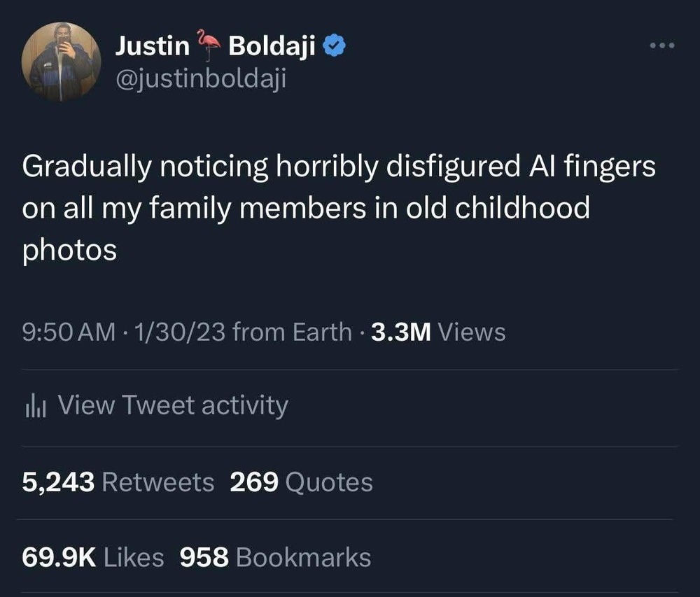Open Justin Boldaji's profile picture
The image size is (700, 597).
[62, 62]
